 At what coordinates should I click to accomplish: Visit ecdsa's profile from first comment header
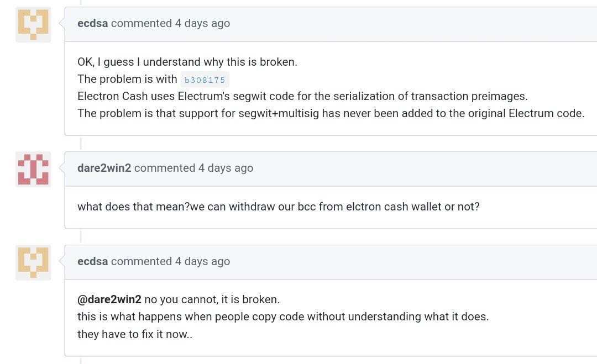point(92,23)
